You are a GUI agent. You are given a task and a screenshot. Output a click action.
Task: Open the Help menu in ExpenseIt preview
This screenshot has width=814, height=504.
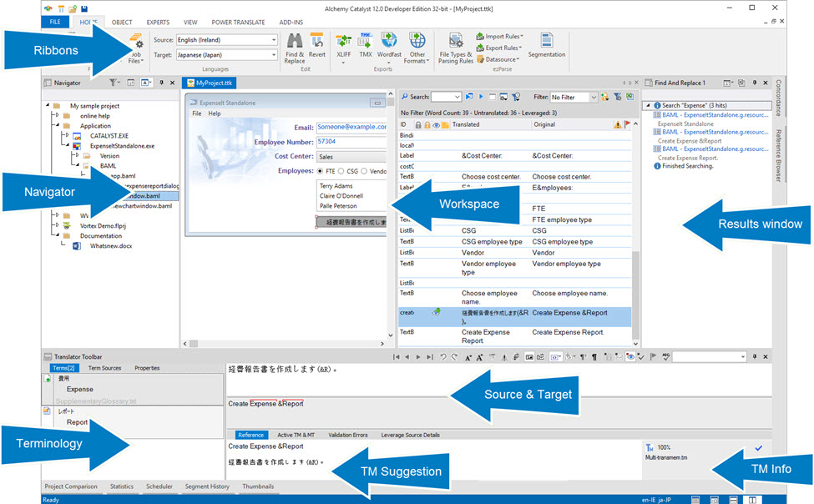[x=215, y=113]
